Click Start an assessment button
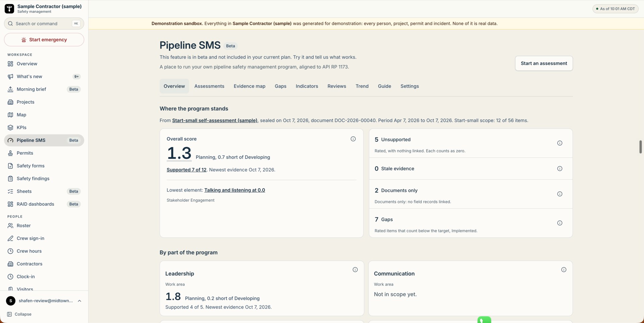Viewport: 644px width, 323px height. 544,63
